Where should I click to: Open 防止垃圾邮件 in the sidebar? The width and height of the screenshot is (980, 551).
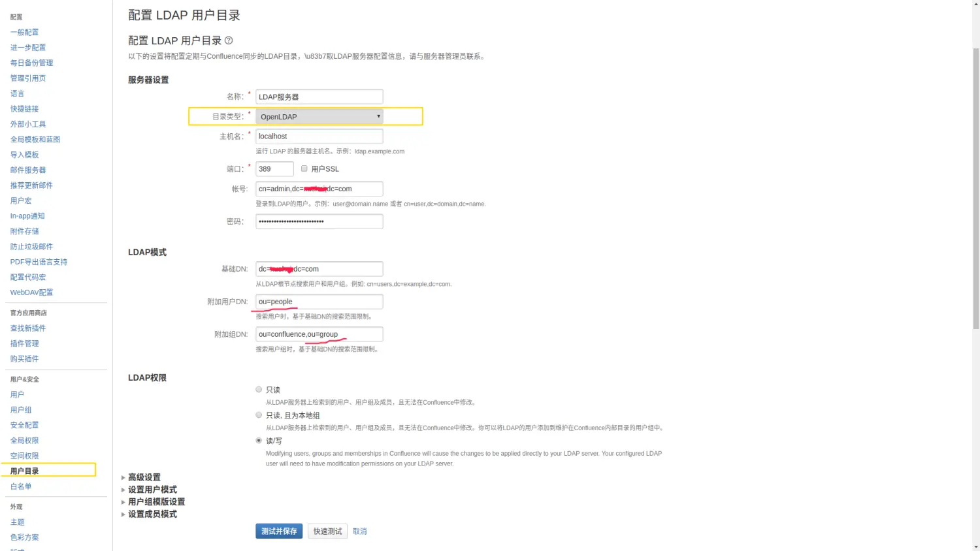pyautogui.click(x=31, y=247)
